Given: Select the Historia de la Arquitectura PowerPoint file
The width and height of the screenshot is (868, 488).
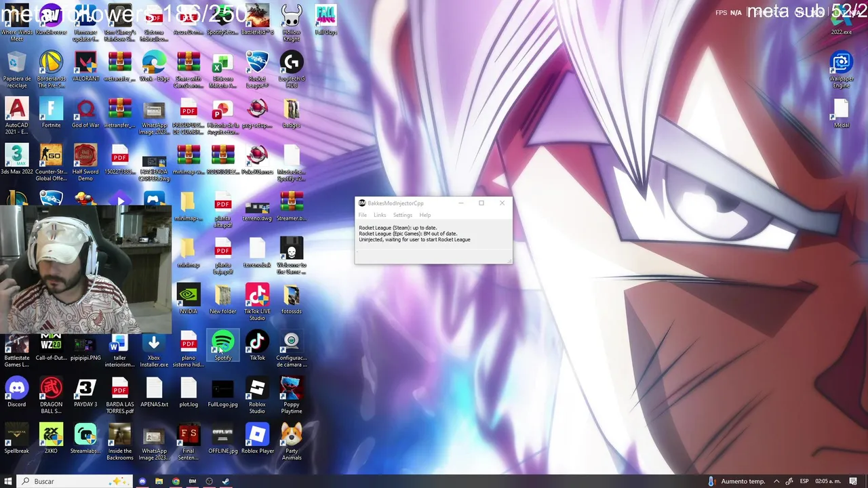Looking at the screenshot, I should pyautogui.click(x=222, y=116).
